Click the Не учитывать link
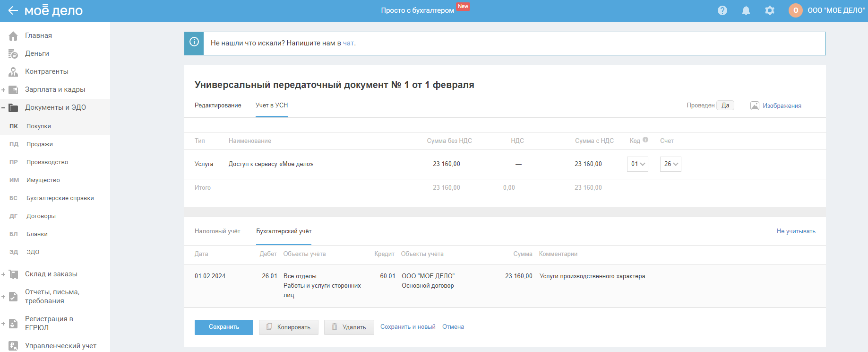This screenshot has height=352, width=868. [796, 231]
